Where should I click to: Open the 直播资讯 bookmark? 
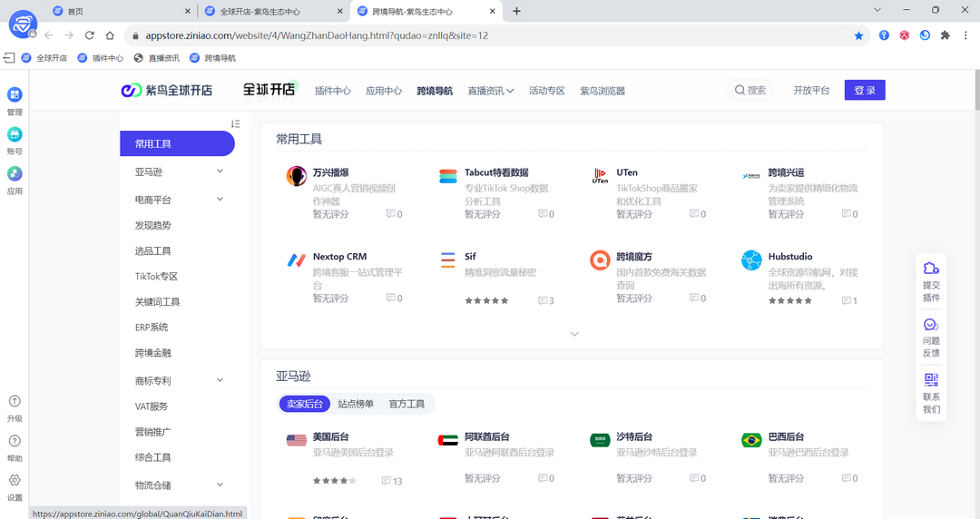pyautogui.click(x=157, y=58)
